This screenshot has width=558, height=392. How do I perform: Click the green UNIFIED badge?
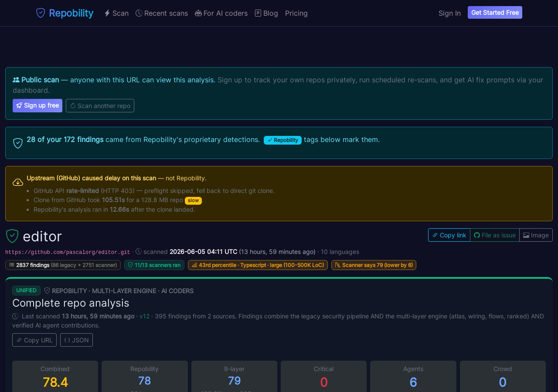coord(26,291)
